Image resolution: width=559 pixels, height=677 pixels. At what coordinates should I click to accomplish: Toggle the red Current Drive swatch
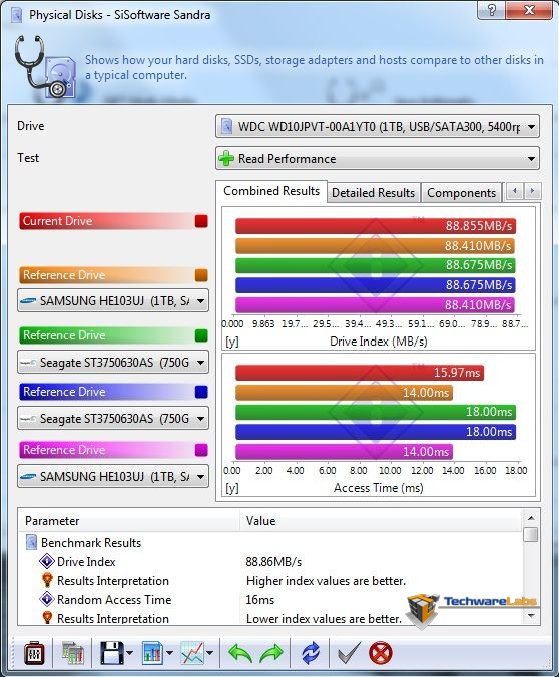tap(201, 221)
